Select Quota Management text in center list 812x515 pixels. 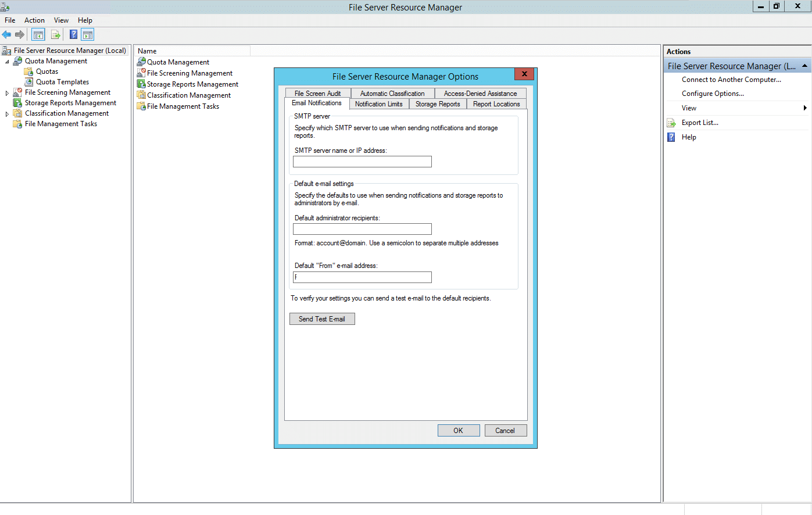click(178, 62)
